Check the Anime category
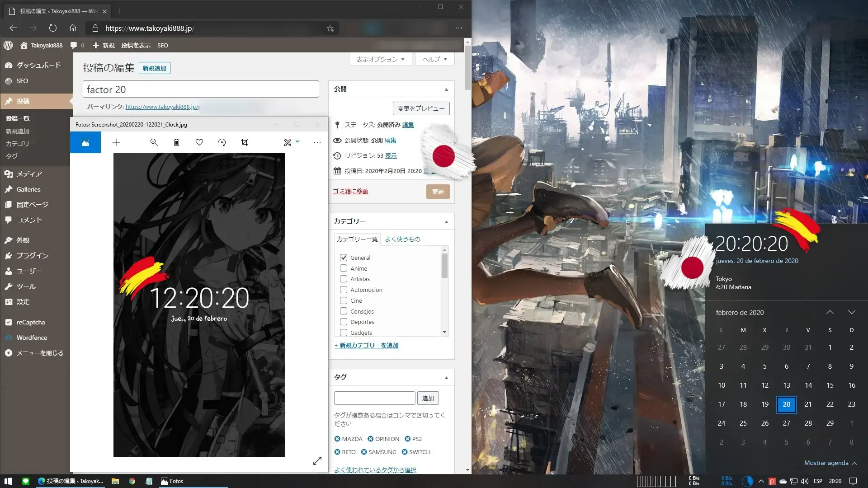This screenshot has width=868, height=488. [x=344, y=268]
